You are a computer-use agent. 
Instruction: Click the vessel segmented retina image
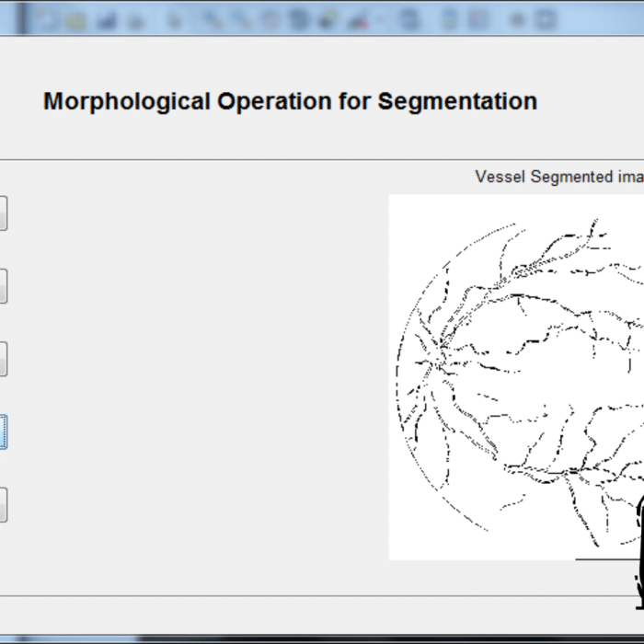(x=515, y=375)
